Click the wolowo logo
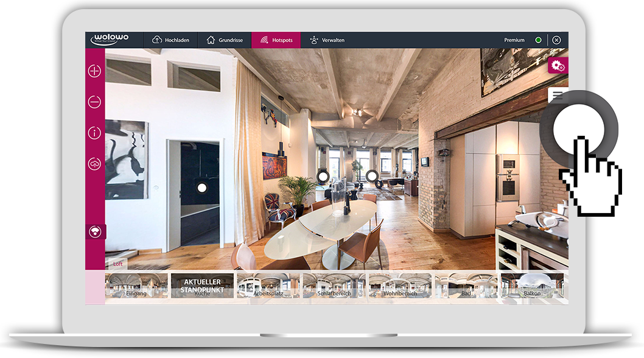 (x=110, y=38)
